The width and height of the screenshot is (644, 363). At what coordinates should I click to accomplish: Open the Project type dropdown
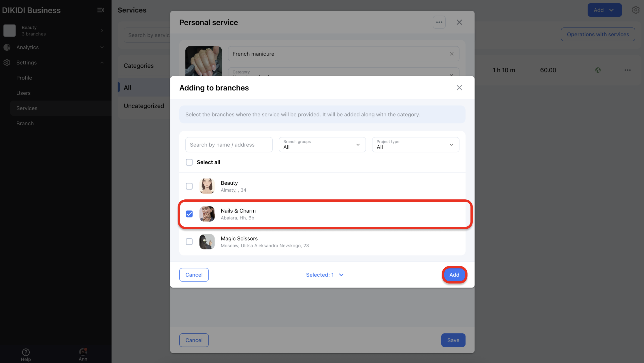[415, 145]
